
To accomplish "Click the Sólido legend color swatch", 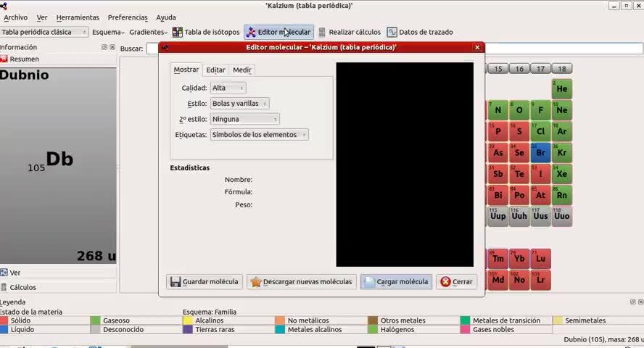I will pyautogui.click(x=4, y=320).
